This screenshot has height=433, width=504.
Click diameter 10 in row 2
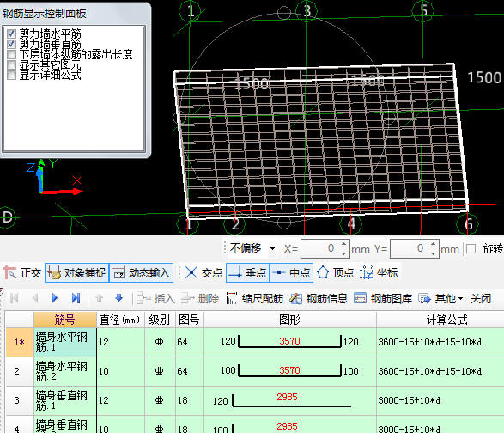[x=120, y=371]
